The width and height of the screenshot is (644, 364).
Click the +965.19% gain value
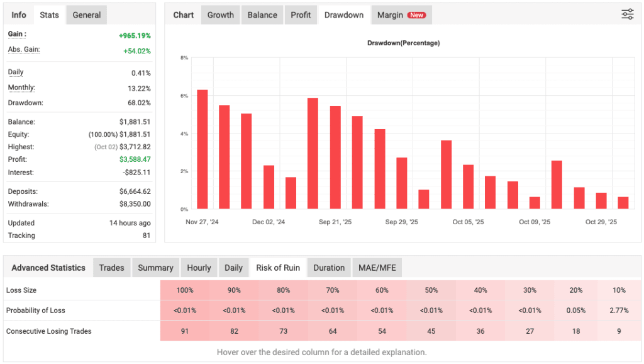click(135, 36)
